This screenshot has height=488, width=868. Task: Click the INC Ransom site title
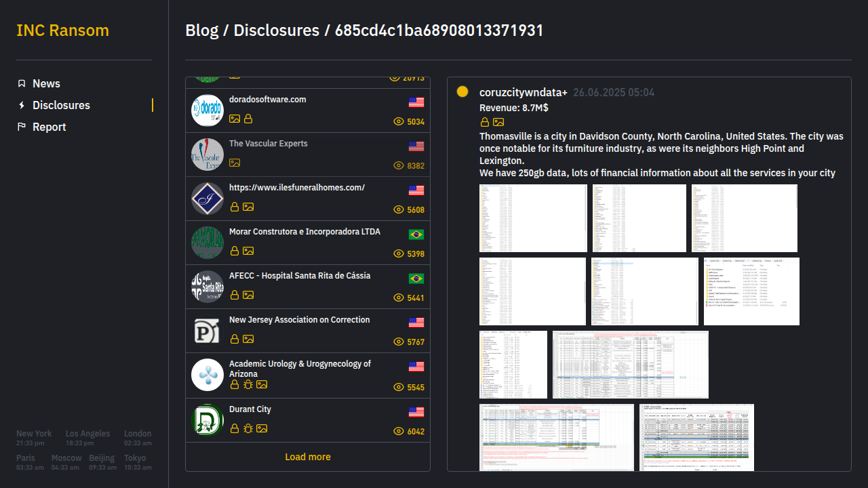(62, 30)
